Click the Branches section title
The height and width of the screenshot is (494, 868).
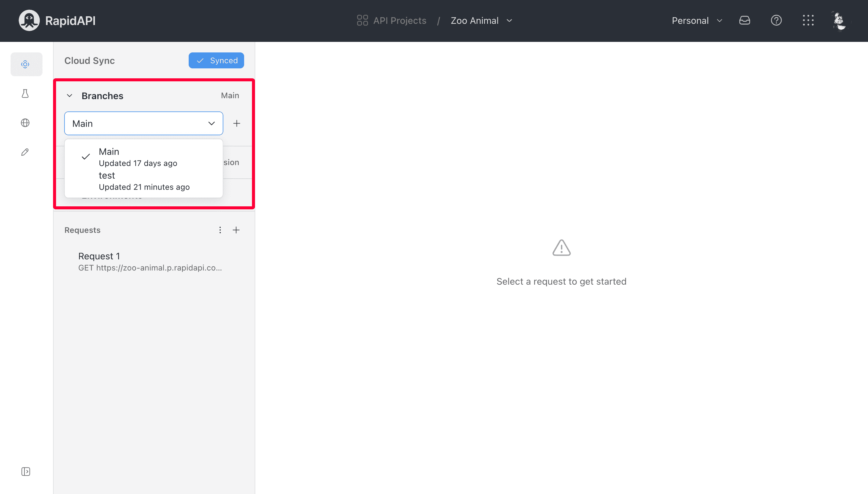tap(102, 96)
